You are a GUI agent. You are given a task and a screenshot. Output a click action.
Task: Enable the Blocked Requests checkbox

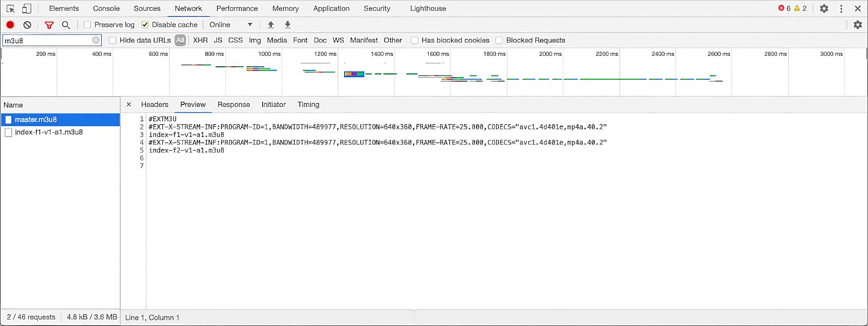499,40
